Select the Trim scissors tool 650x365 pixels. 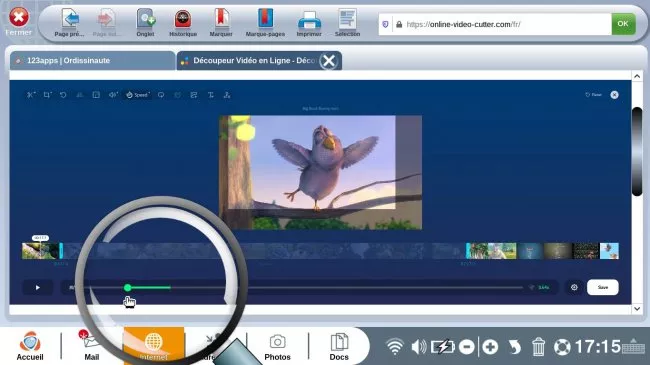click(30, 95)
